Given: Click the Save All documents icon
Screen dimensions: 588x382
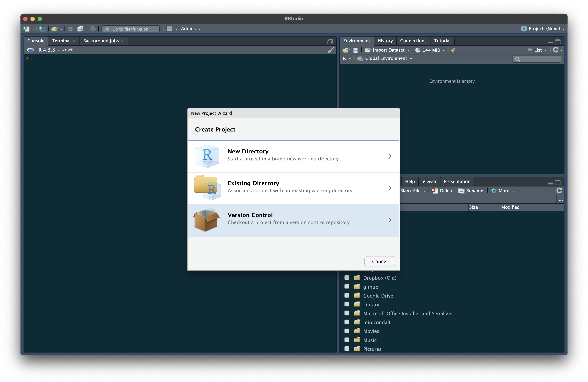Looking at the screenshot, I should coord(80,29).
